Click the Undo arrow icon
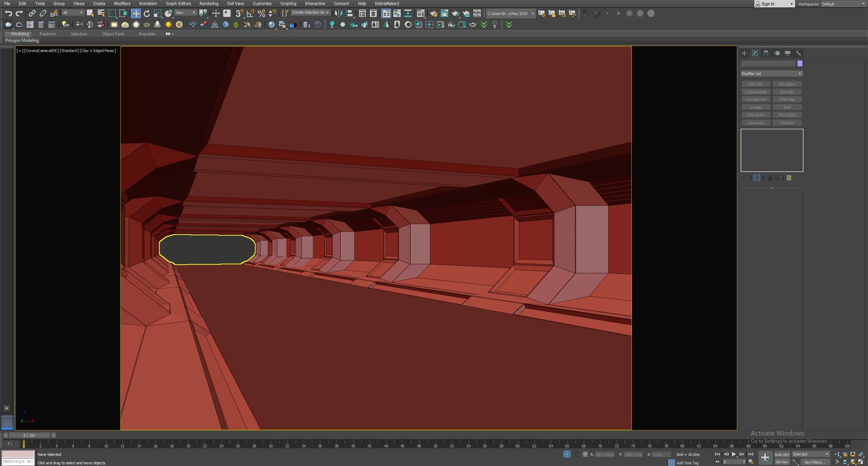868x466 pixels. 8,13
